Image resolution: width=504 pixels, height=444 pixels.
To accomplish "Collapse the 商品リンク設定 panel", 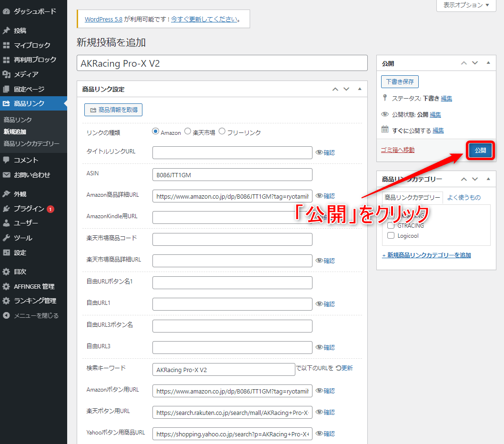I will click(x=360, y=89).
